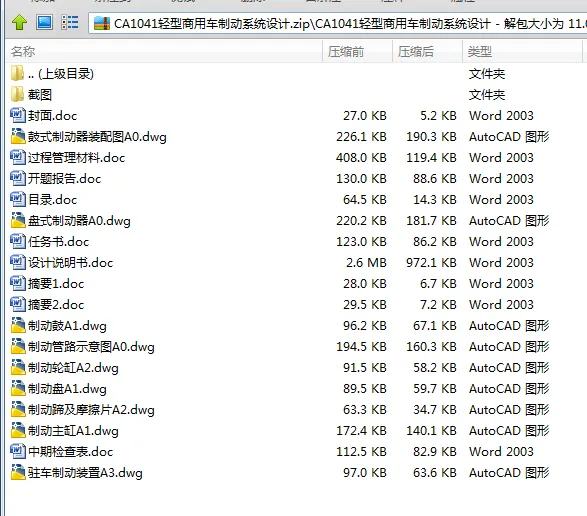This screenshot has height=516, width=587.
Task: Click Word 2003 type of 封面.doc
Action: (501, 115)
